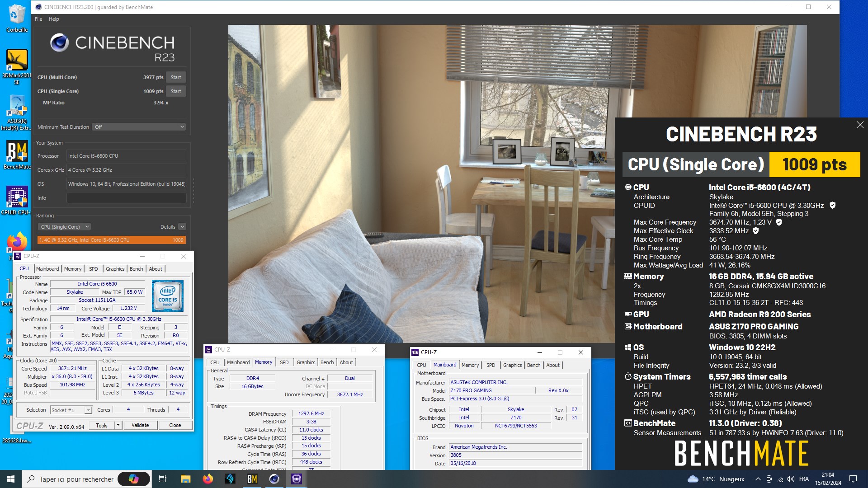Open the ASUS Intel Extreme desktop shortcut

pos(17,113)
